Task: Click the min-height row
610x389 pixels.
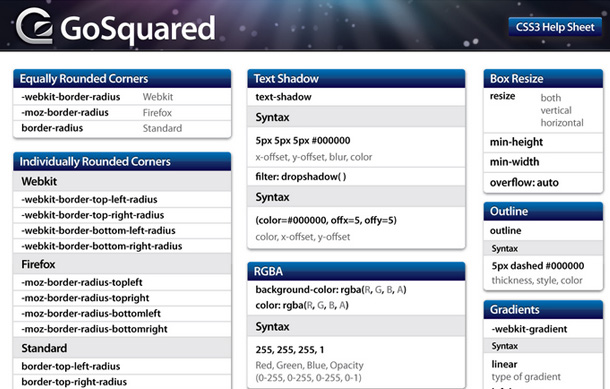Action: [x=543, y=142]
